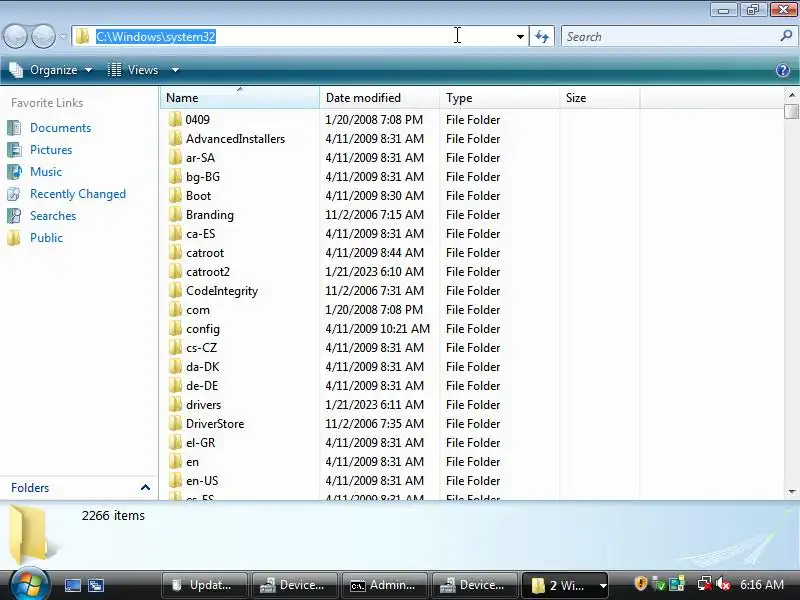Sort by the Name column header

click(240, 97)
